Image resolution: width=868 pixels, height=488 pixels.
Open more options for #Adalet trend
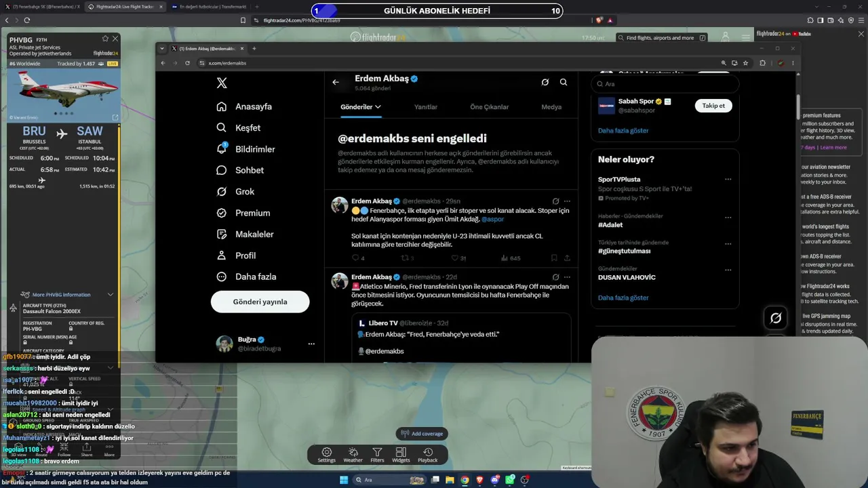click(728, 218)
